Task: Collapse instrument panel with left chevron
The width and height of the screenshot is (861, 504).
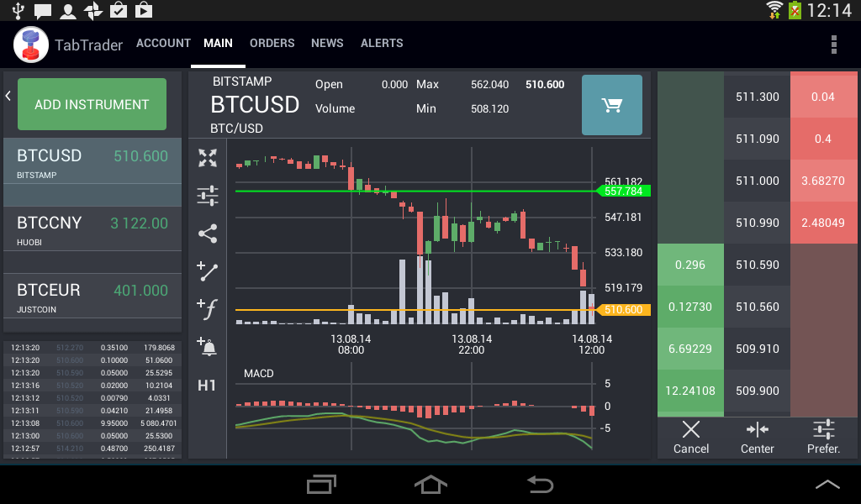Action: point(8,96)
